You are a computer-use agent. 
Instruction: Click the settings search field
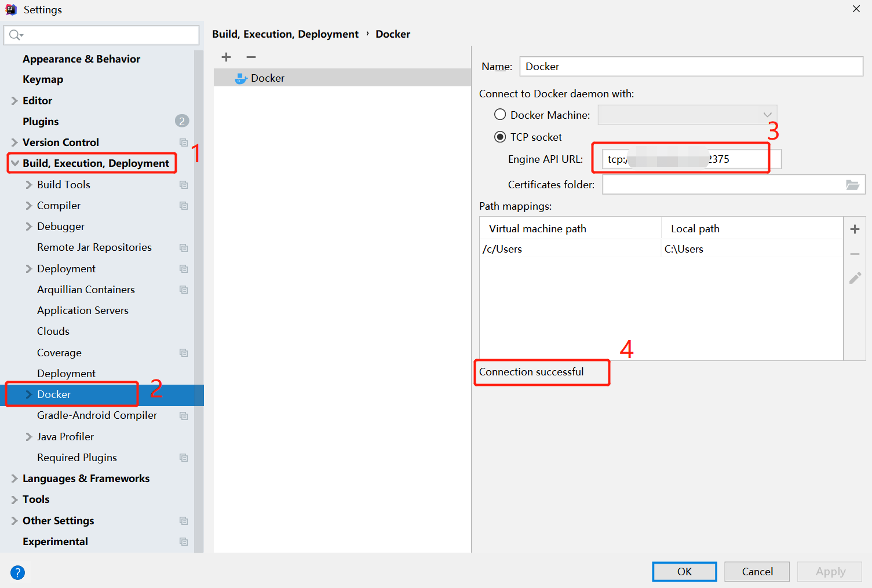click(x=102, y=35)
